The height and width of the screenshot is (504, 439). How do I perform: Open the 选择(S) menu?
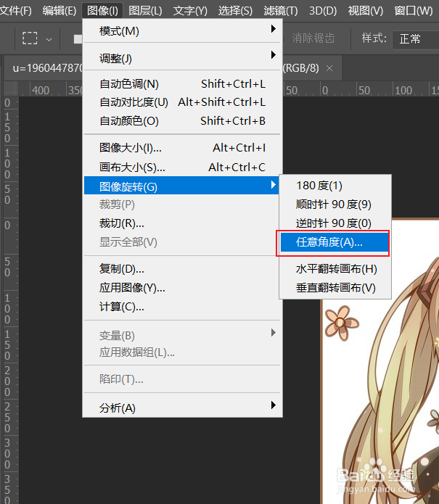[x=235, y=11]
